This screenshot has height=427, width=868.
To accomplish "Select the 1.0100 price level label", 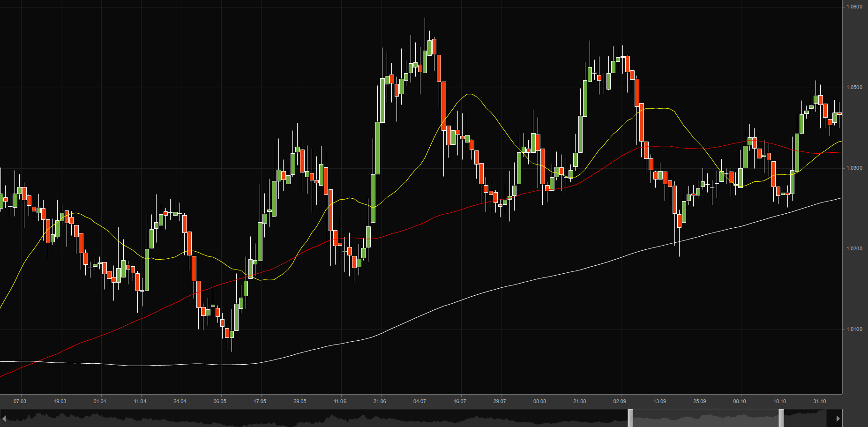I will pos(854,330).
